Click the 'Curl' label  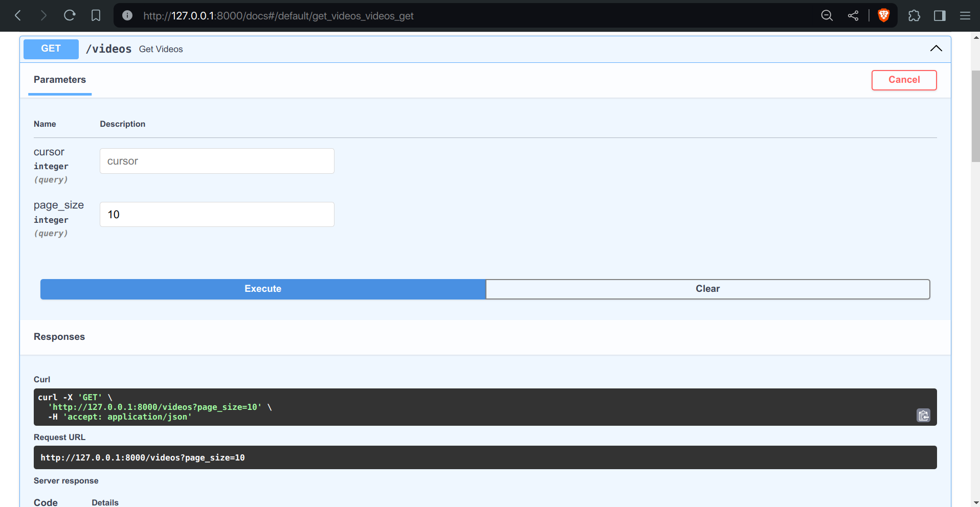click(x=42, y=380)
